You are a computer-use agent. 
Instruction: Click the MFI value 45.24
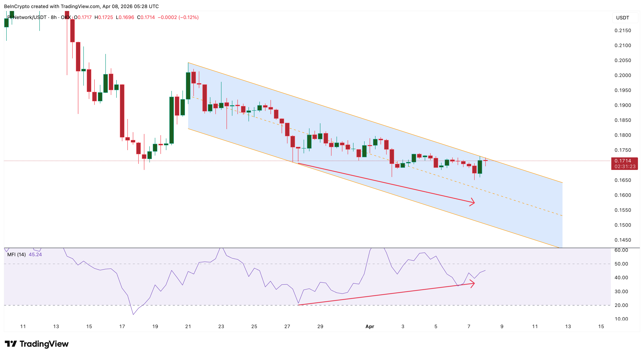click(x=35, y=254)
